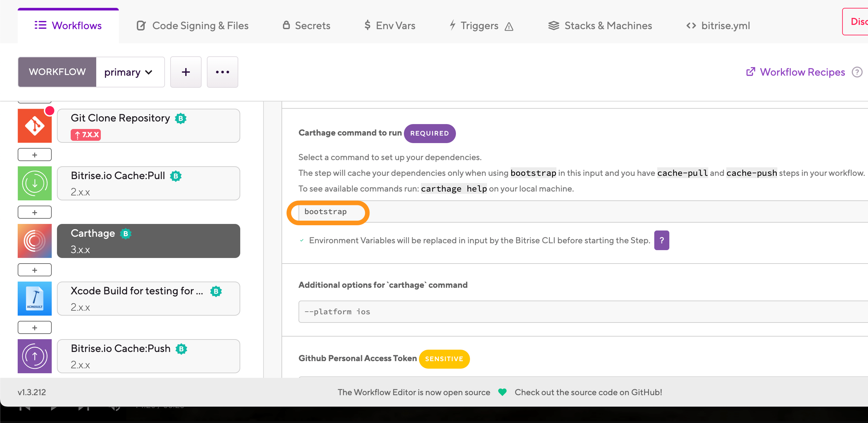Click the help circle beside Workflow Recipes
The width and height of the screenshot is (868, 423).
pyautogui.click(x=857, y=72)
